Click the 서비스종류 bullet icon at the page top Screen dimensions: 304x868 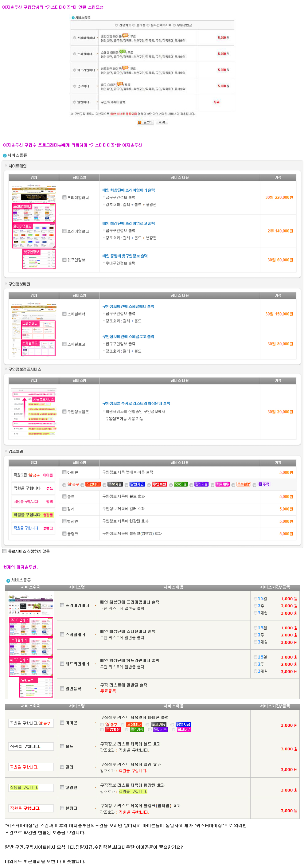click(73, 18)
